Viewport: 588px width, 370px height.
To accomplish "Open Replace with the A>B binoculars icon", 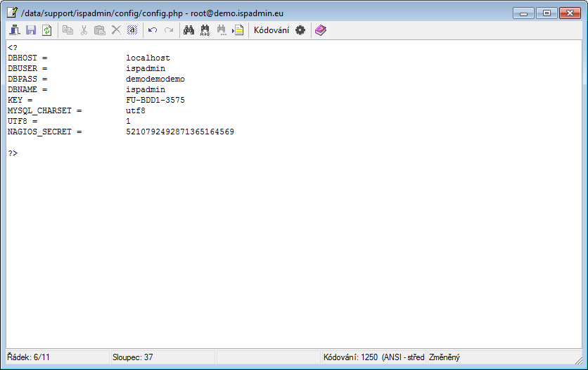I will (205, 30).
